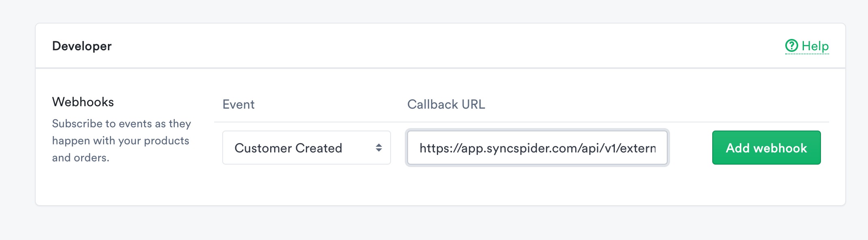Click the 'Subscribe to events as they' line
Image resolution: width=868 pixels, height=240 pixels.
pyautogui.click(x=122, y=124)
